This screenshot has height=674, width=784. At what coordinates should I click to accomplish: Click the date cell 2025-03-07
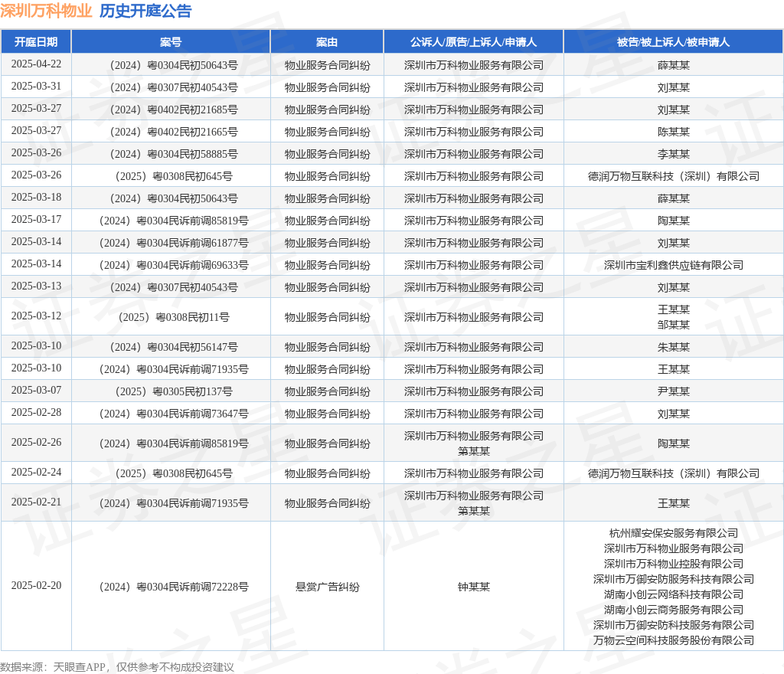pyautogui.click(x=36, y=390)
